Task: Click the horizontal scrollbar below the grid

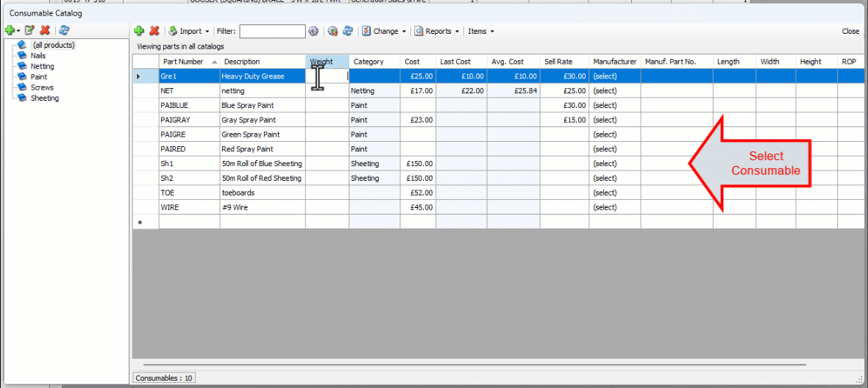Action: (474, 364)
